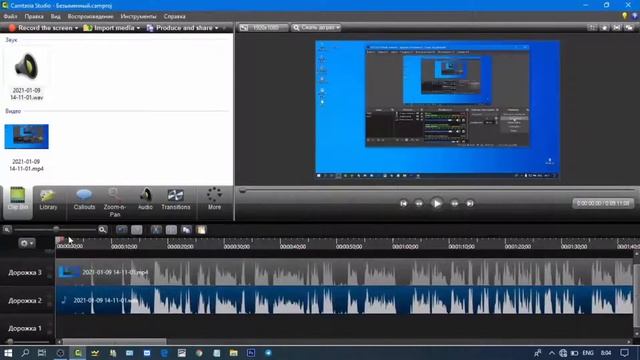Select the wav audio clip on Дорожка 2

coord(345,300)
